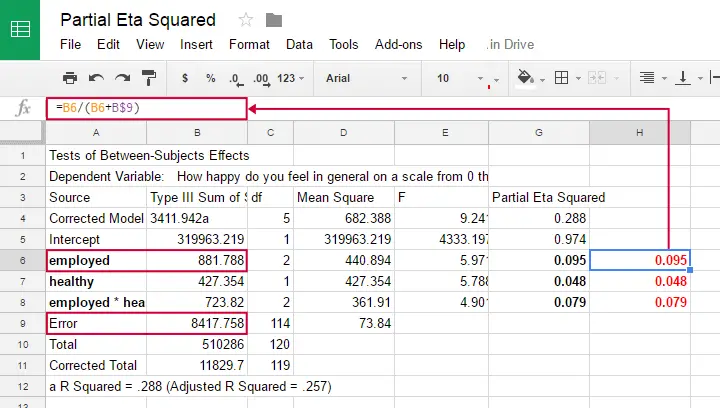
Task: Open the 123 more formats dropdown
Action: click(x=290, y=78)
